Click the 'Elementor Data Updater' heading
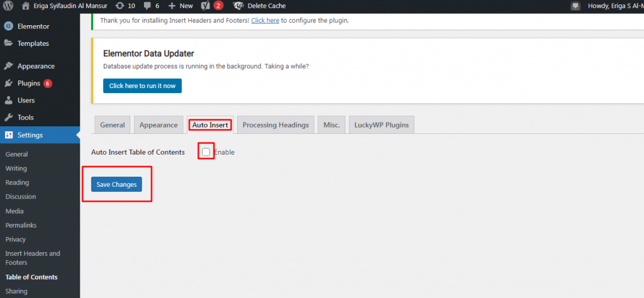 pyautogui.click(x=148, y=53)
